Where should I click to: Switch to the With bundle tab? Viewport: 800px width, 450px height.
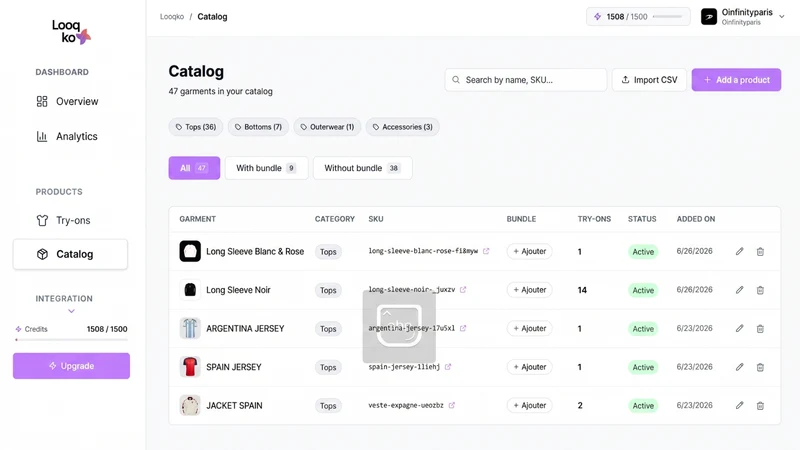click(266, 168)
